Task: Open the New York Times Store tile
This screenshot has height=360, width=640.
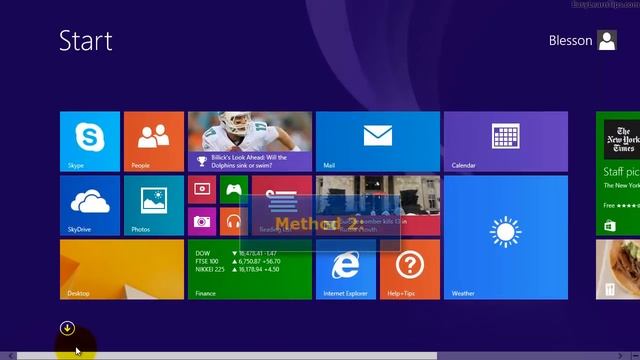Action: tap(618, 173)
